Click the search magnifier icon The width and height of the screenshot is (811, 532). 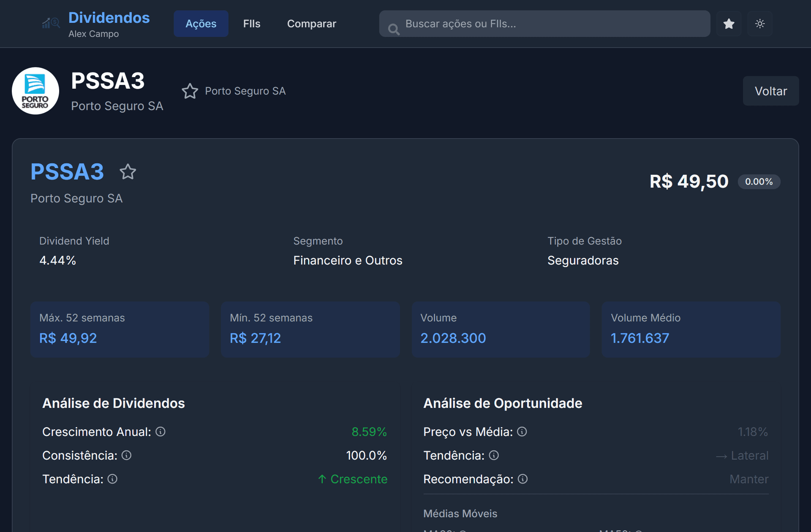point(394,29)
